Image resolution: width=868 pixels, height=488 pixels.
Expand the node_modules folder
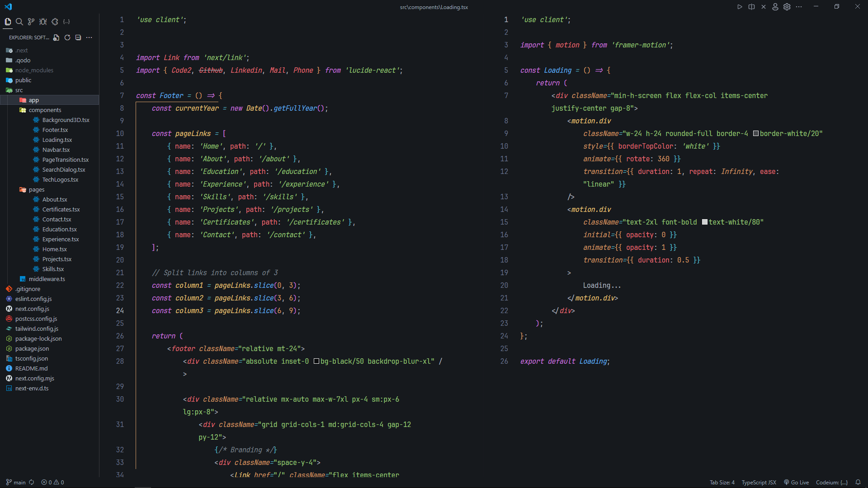(34, 70)
